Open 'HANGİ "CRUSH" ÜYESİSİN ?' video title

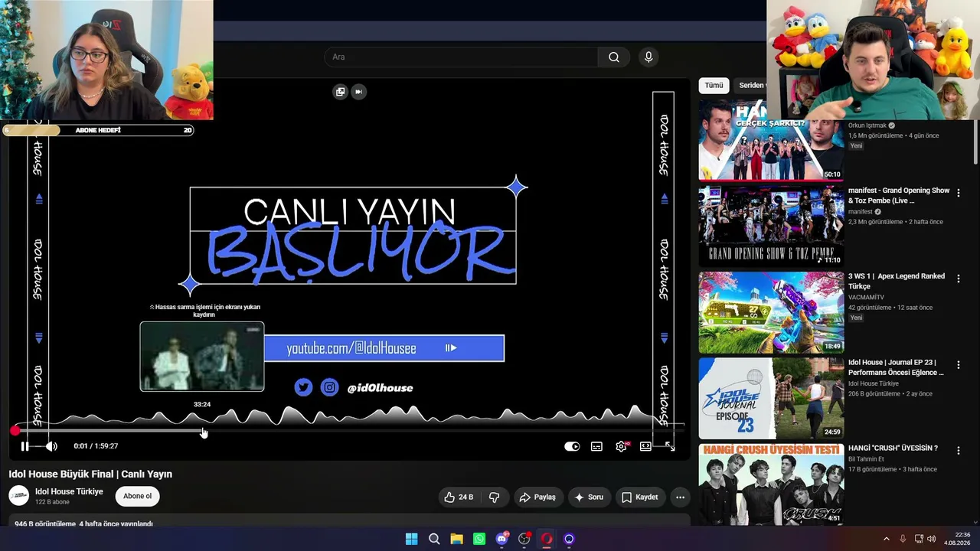pyautogui.click(x=893, y=448)
